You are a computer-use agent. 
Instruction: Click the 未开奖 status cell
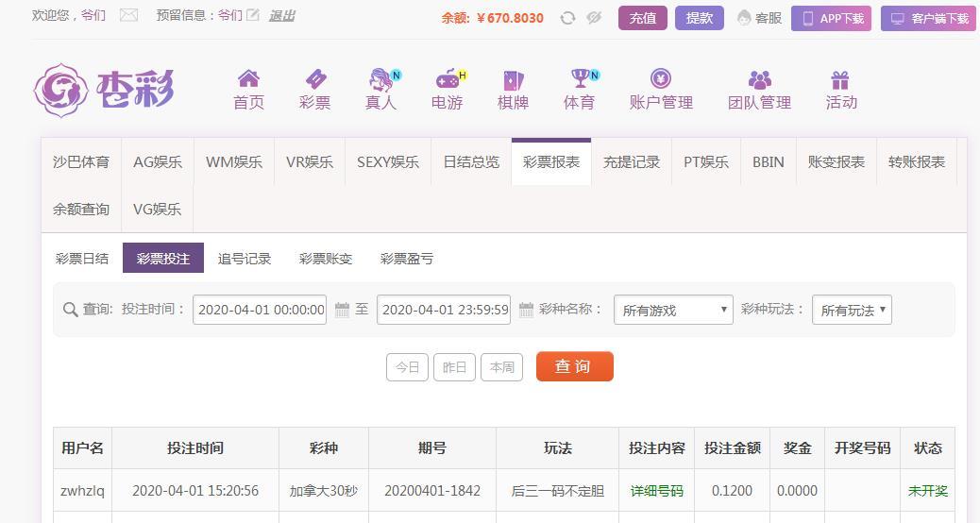pos(927,491)
